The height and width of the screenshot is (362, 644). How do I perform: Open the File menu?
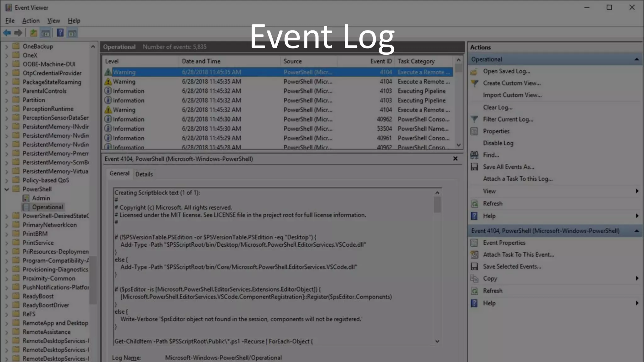pos(10,21)
